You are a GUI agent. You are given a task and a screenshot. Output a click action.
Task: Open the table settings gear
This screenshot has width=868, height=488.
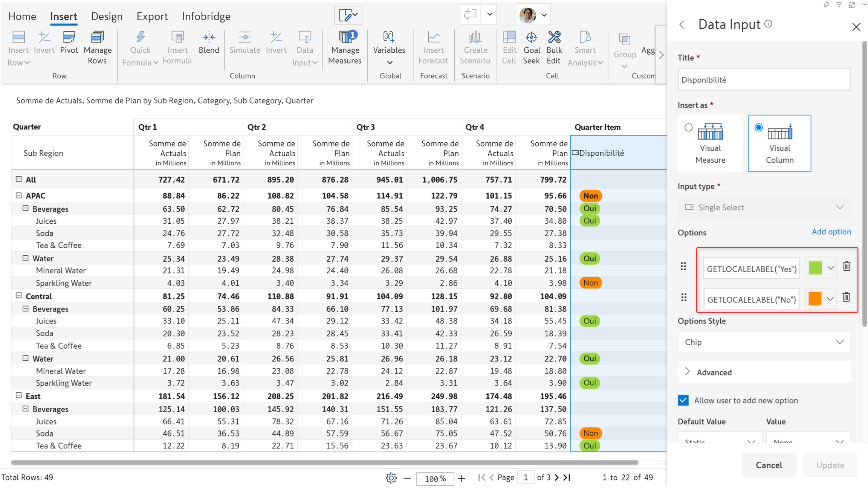point(391,478)
